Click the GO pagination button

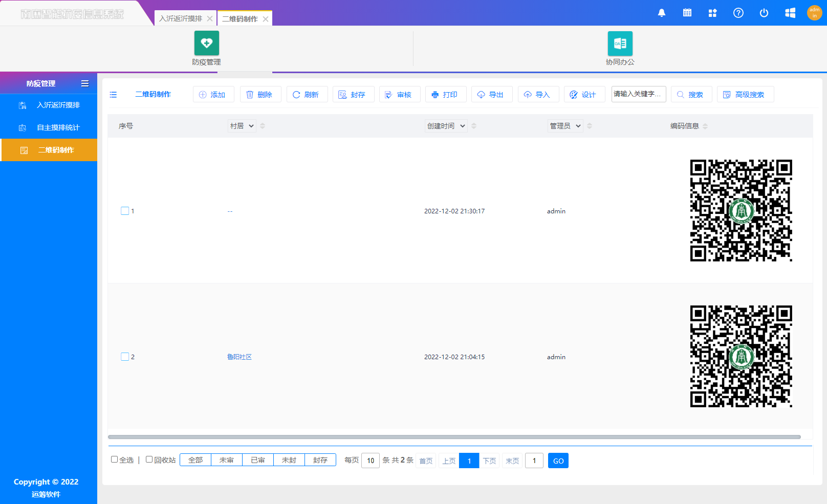tap(558, 461)
